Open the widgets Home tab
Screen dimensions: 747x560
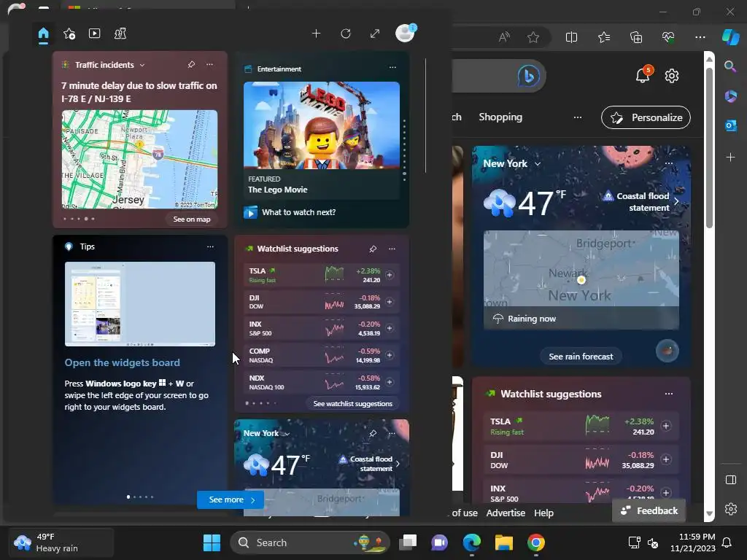click(x=43, y=34)
